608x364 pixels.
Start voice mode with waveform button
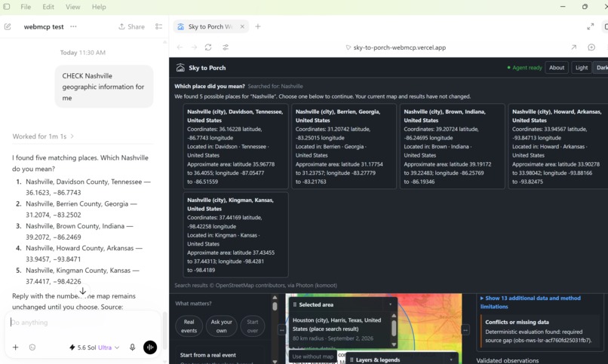click(x=150, y=347)
